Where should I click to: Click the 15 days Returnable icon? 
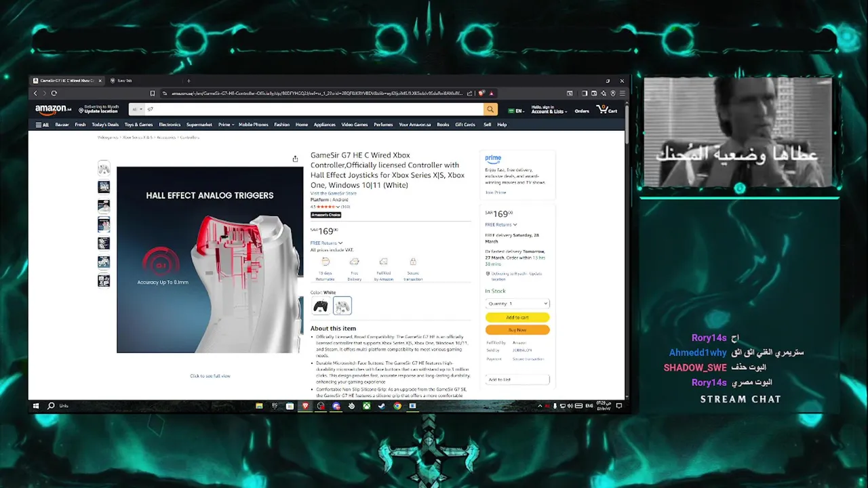click(x=325, y=262)
